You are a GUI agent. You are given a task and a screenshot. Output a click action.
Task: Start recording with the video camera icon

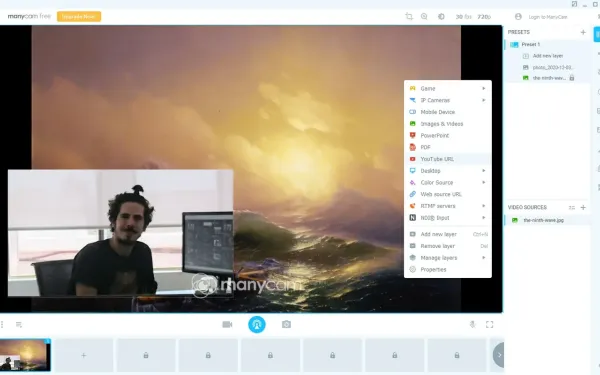click(x=227, y=324)
